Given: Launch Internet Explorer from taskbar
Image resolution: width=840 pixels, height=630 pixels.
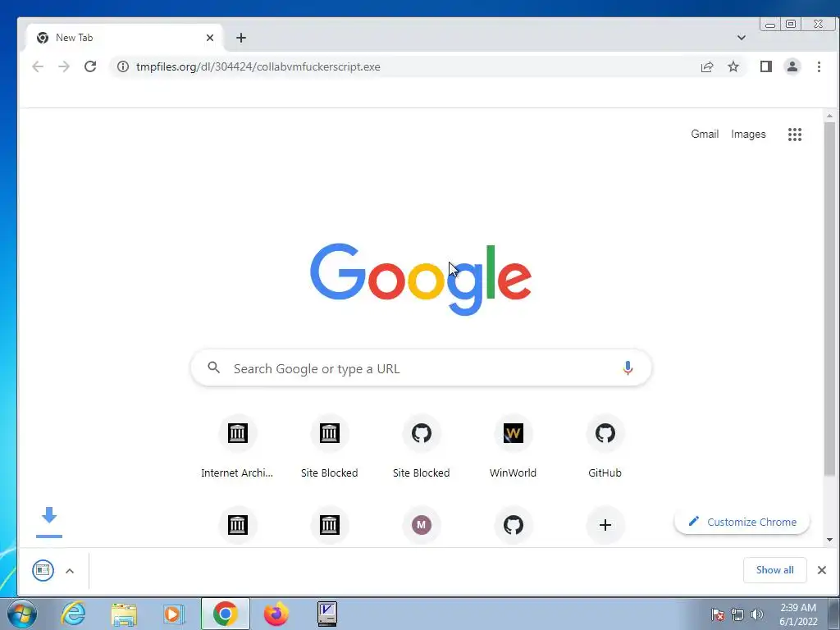Looking at the screenshot, I should (x=73, y=614).
